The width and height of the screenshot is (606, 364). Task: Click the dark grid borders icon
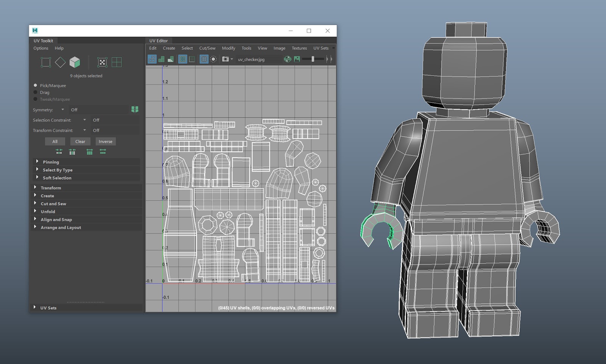pyautogui.click(x=192, y=59)
